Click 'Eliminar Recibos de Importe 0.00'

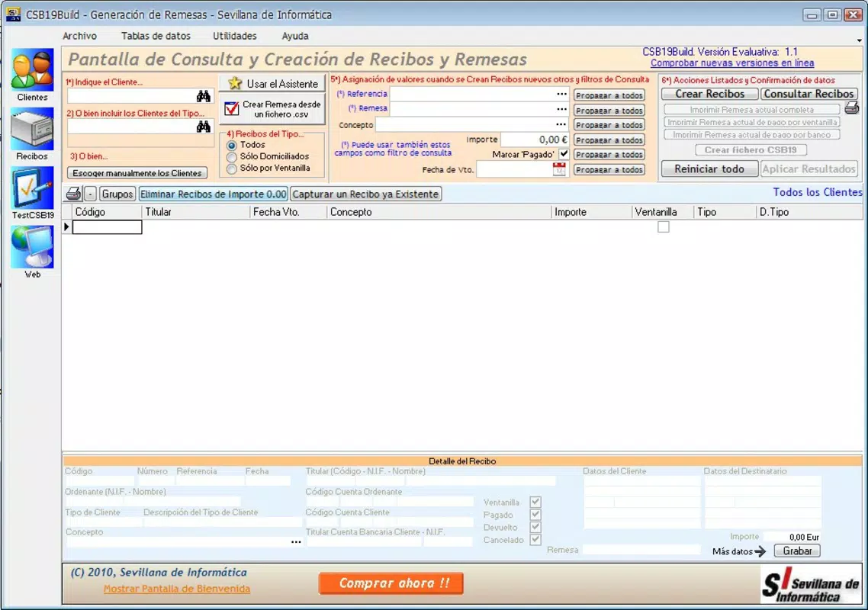(x=213, y=194)
